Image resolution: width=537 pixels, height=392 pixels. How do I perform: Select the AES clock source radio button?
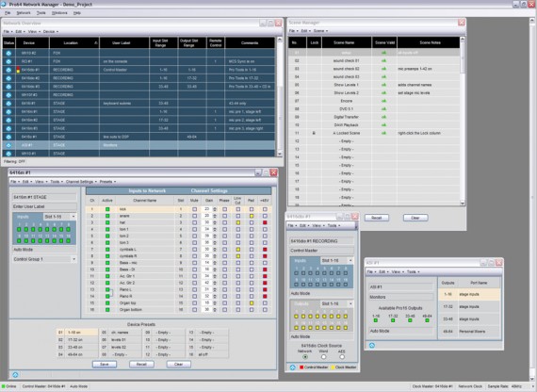(342, 357)
